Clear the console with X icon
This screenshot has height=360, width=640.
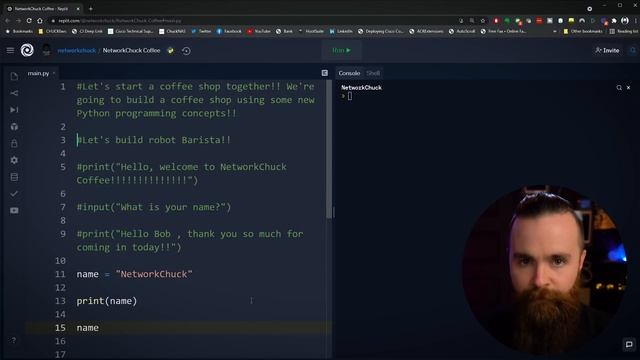[628, 87]
